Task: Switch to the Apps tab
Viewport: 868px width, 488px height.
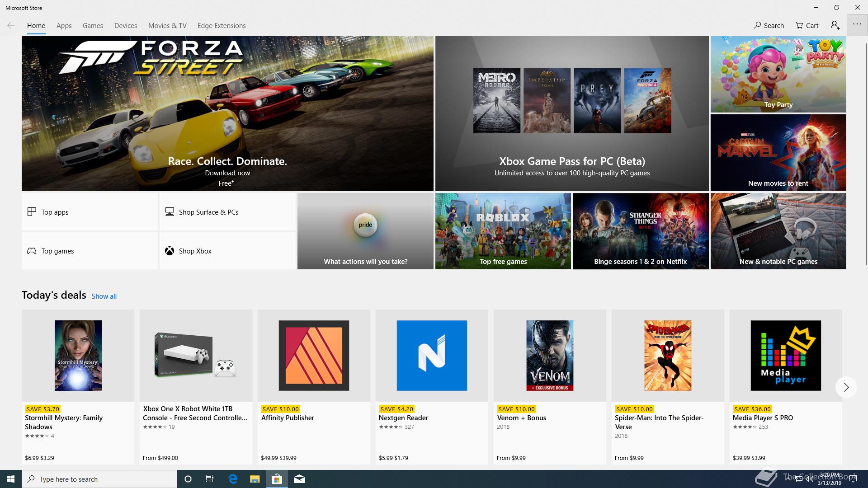Action: (x=64, y=25)
